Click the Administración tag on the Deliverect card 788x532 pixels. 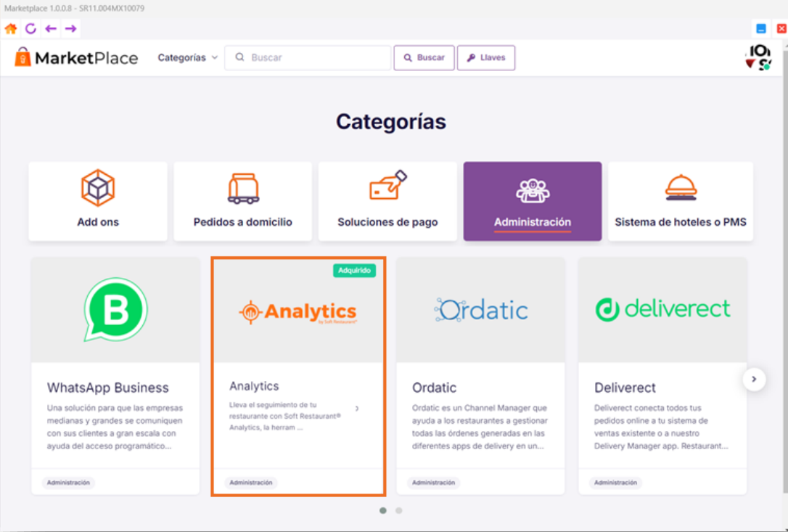coord(615,483)
